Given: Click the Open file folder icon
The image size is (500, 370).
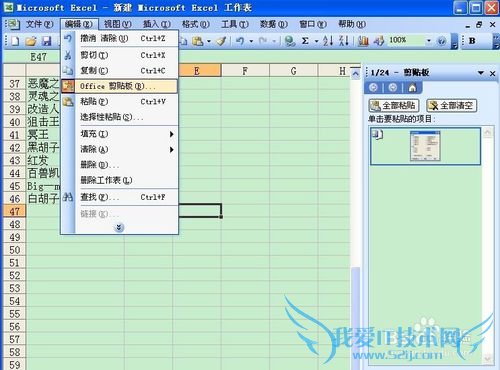Looking at the screenshot, I should [x=31, y=41].
